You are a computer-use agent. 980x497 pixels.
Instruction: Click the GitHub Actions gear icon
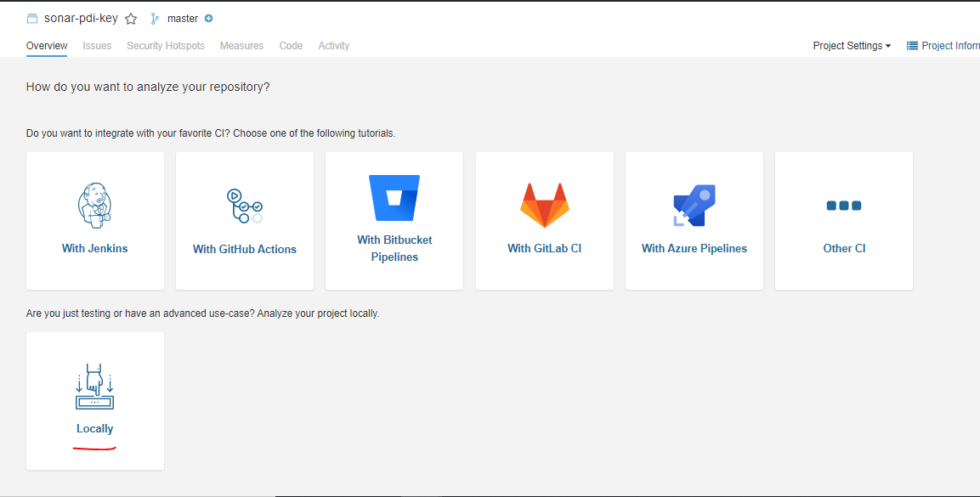pyautogui.click(x=244, y=205)
